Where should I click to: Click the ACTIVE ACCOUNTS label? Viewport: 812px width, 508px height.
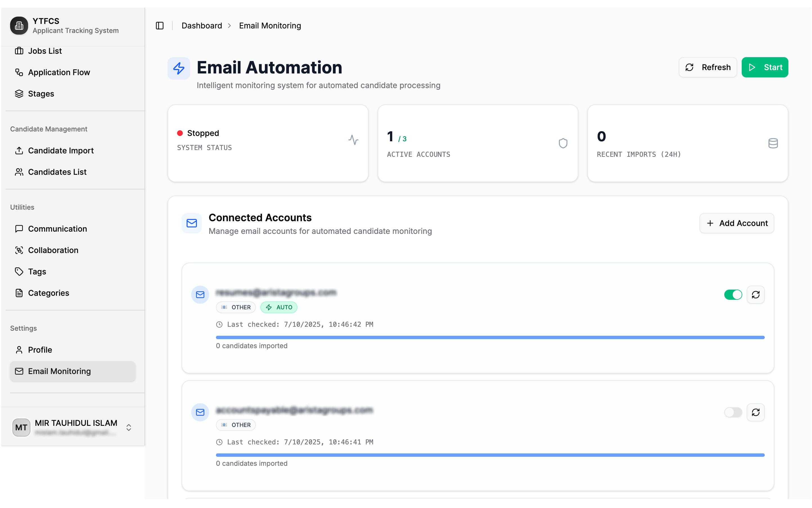tap(418, 154)
